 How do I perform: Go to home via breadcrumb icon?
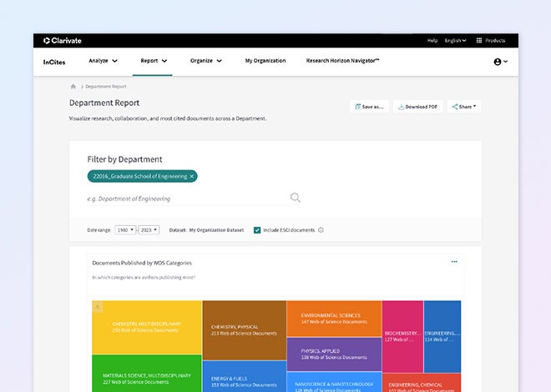(73, 86)
